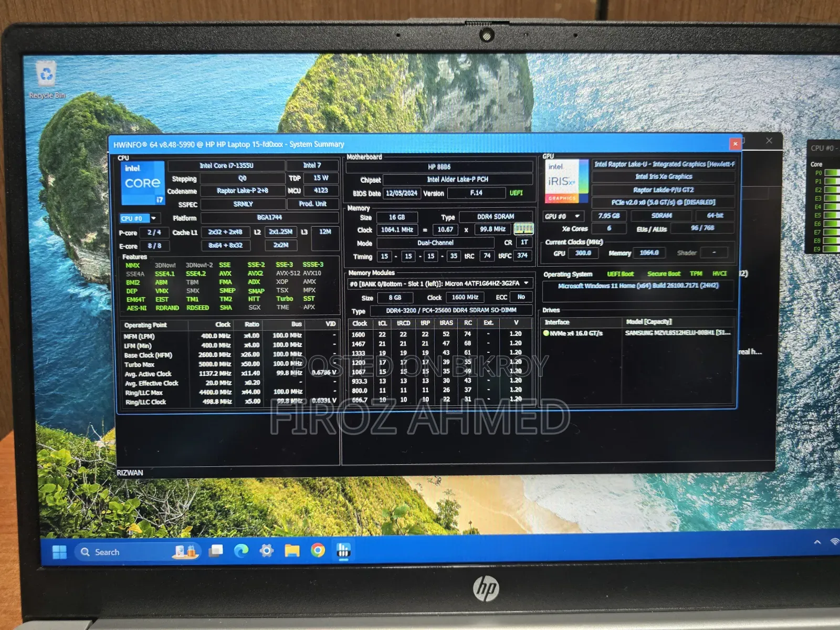Click the E5 core usage bar
This screenshot has width=840, height=630.
pyautogui.click(x=833, y=215)
